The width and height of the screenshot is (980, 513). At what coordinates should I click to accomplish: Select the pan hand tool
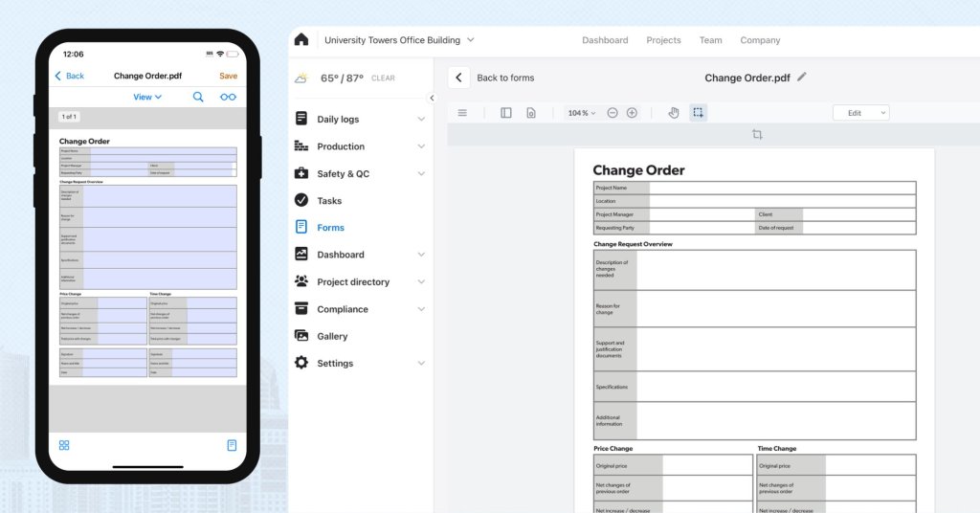click(674, 113)
